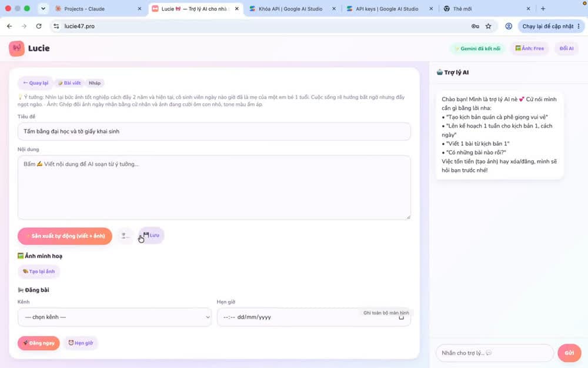588x368 pixels.
Task: Click the Hẹn giờ date time field
Action: point(313,317)
